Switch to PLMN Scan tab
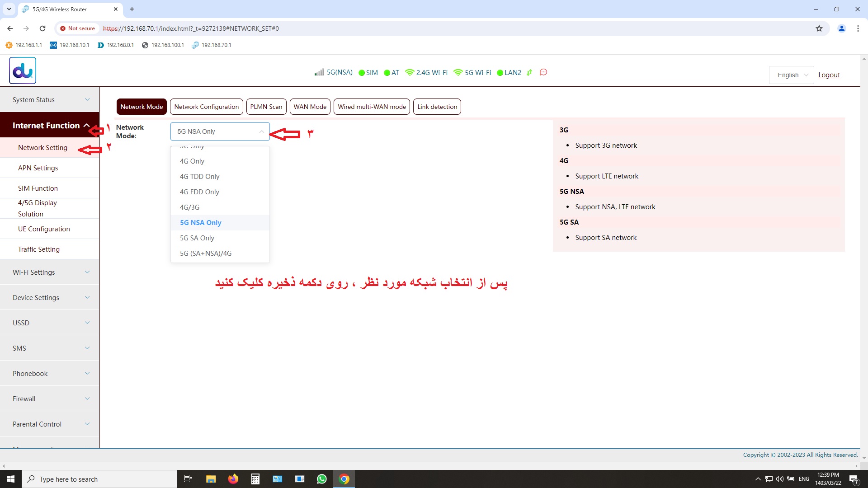The width and height of the screenshot is (868, 488). (266, 107)
